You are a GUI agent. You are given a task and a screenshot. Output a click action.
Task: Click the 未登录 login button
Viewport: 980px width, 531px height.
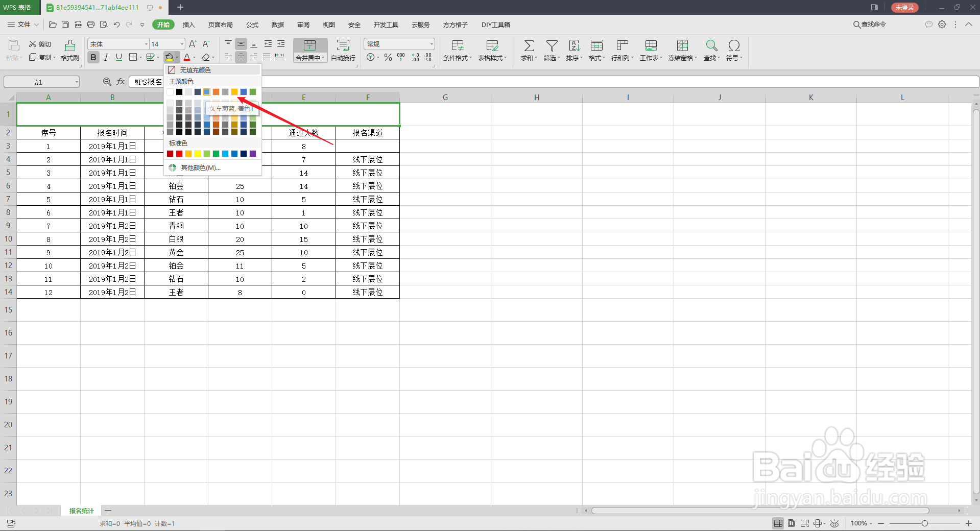click(x=904, y=7)
